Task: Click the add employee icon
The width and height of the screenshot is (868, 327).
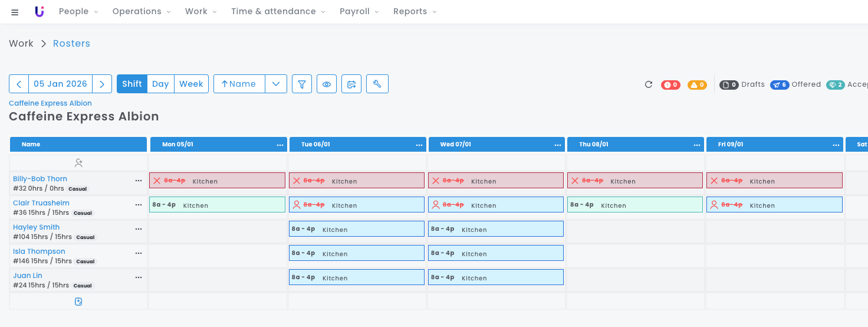Action: [x=78, y=162]
